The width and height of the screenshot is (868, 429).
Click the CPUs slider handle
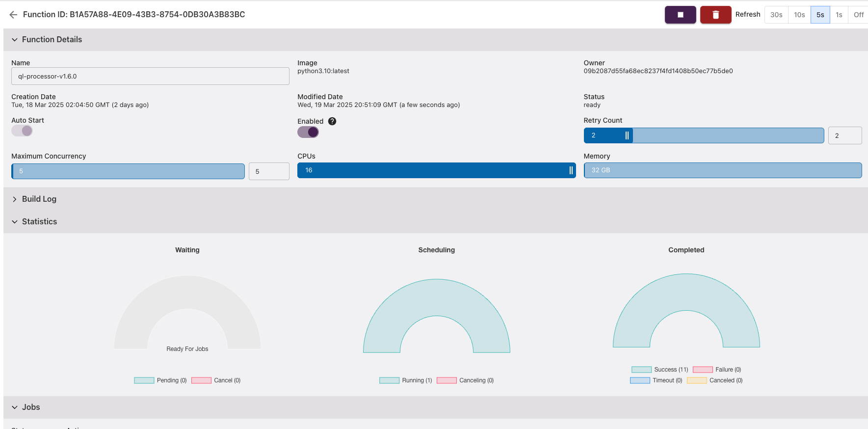571,170
